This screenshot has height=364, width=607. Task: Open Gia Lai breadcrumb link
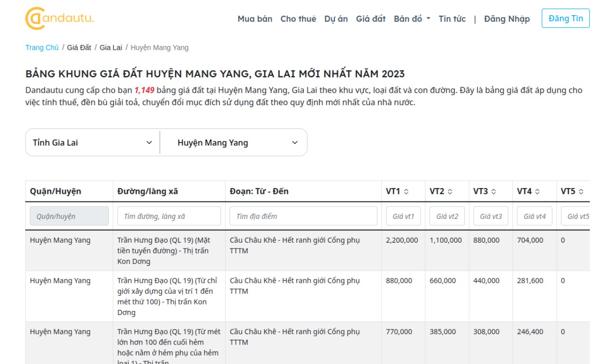pyautogui.click(x=111, y=47)
